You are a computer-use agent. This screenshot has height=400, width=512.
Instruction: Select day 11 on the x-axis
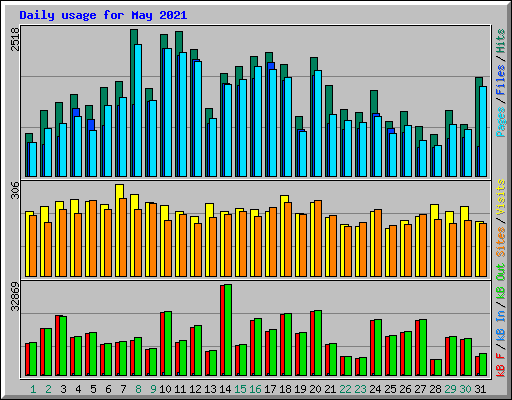coord(180,389)
